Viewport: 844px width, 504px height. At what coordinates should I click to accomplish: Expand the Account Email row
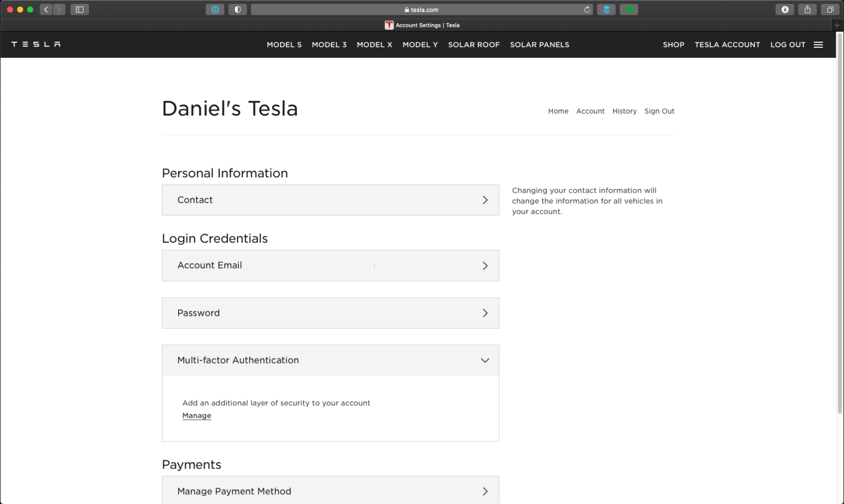pyautogui.click(x=485, y=266)
